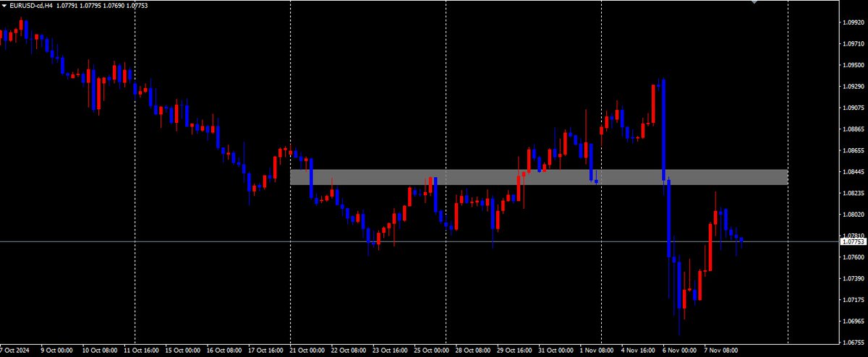Click the 1.08445 price scale label
Image resolution: width=868 pixels, height=357 pixels.
click(x=854, y=172)
